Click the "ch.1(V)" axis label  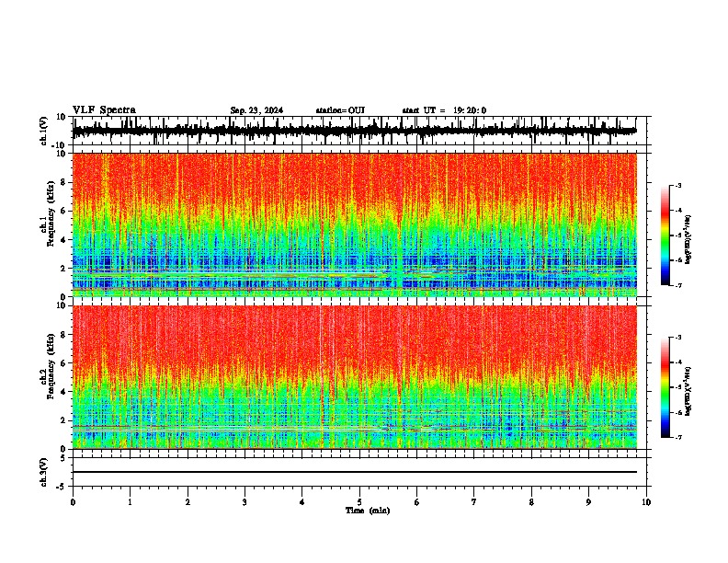coord(44,131)
